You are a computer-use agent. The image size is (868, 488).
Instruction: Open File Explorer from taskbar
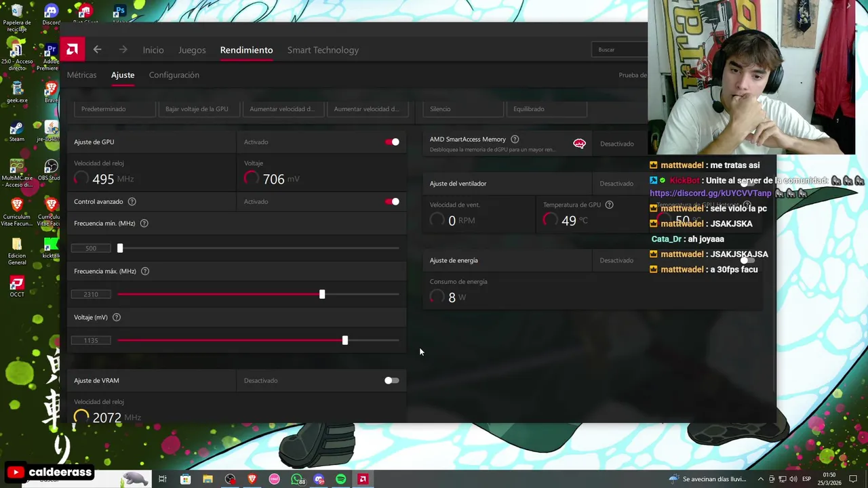208,479
